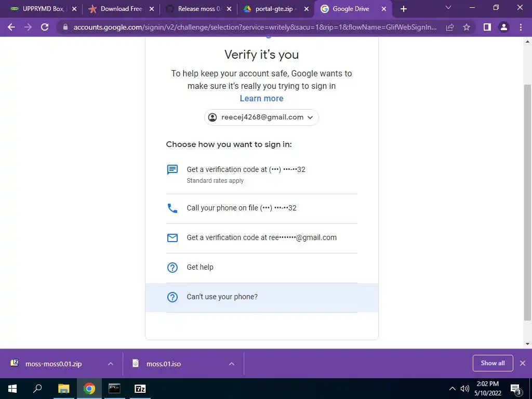Open the volume control icon

click(x=465, y=389)
